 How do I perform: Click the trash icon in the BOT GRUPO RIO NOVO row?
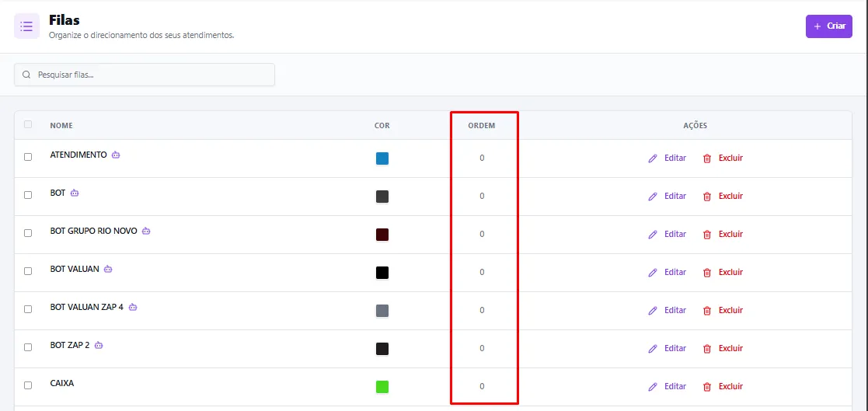click(707, 235)
